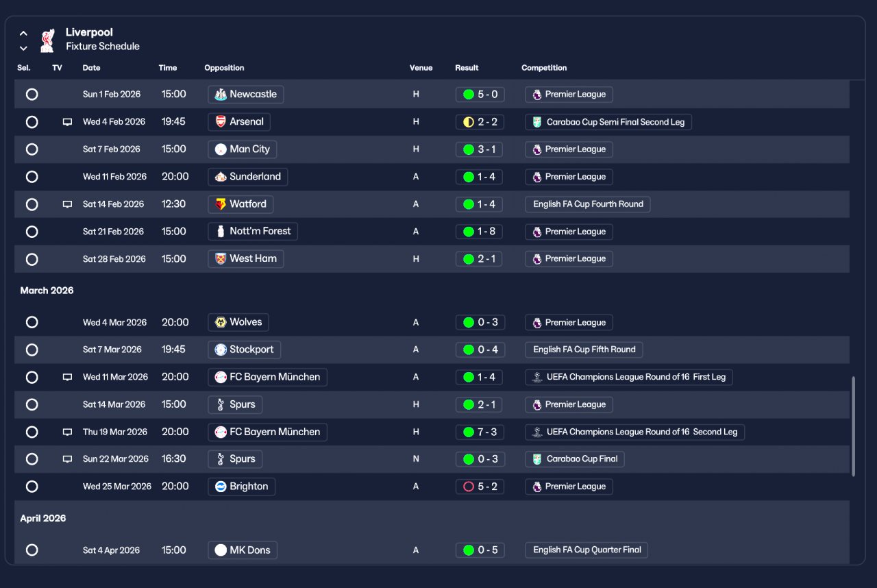Click yellow draw indicator on Arsenal 2-2 result

tap(469, 122)
